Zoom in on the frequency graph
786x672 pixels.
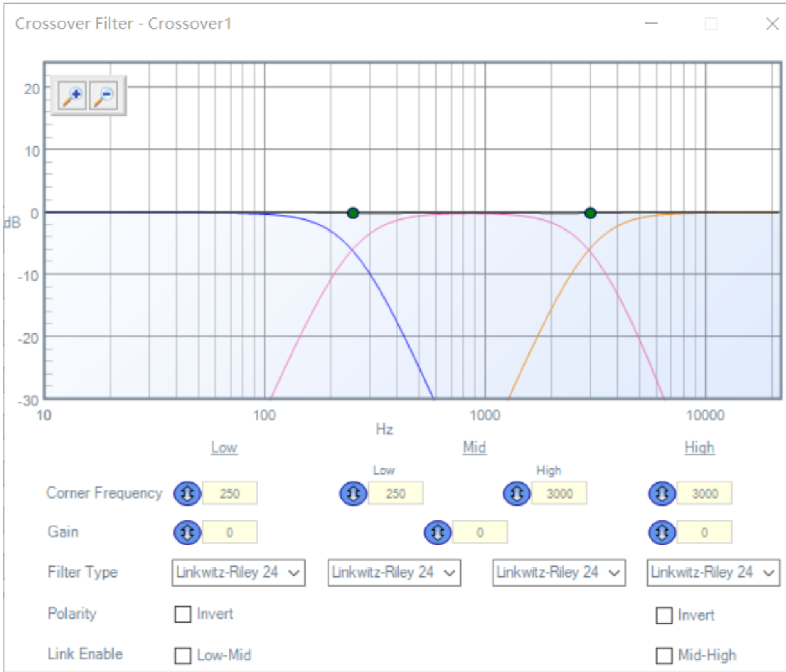(72, 96)
